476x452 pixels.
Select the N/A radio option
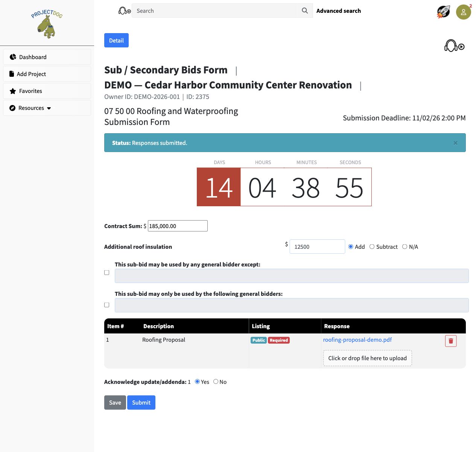coord(405,247)
